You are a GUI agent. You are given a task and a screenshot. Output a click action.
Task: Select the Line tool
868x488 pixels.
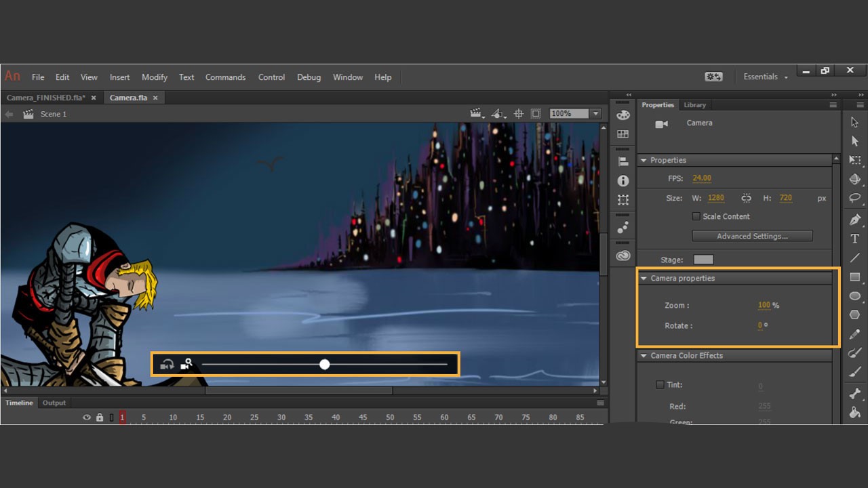(854, 258)
